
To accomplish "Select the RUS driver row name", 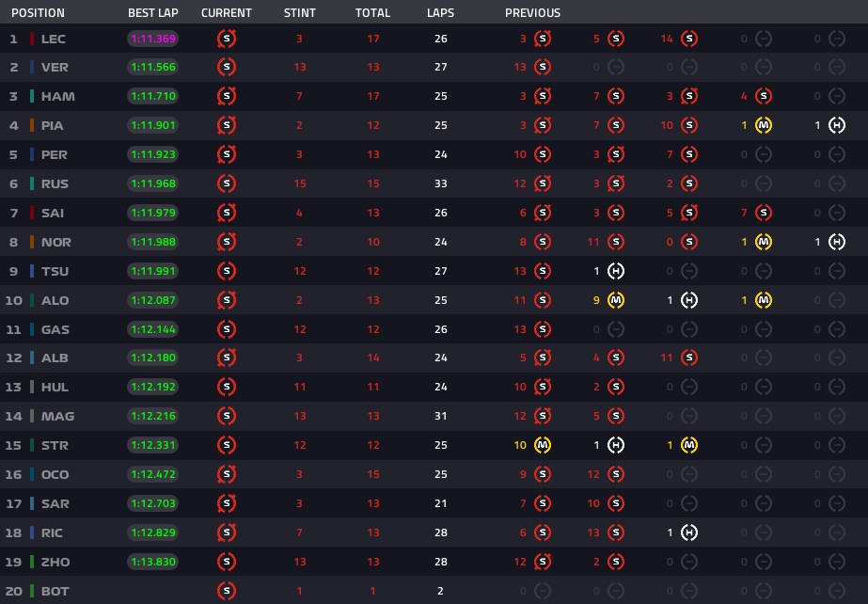I will pos(55,183).
